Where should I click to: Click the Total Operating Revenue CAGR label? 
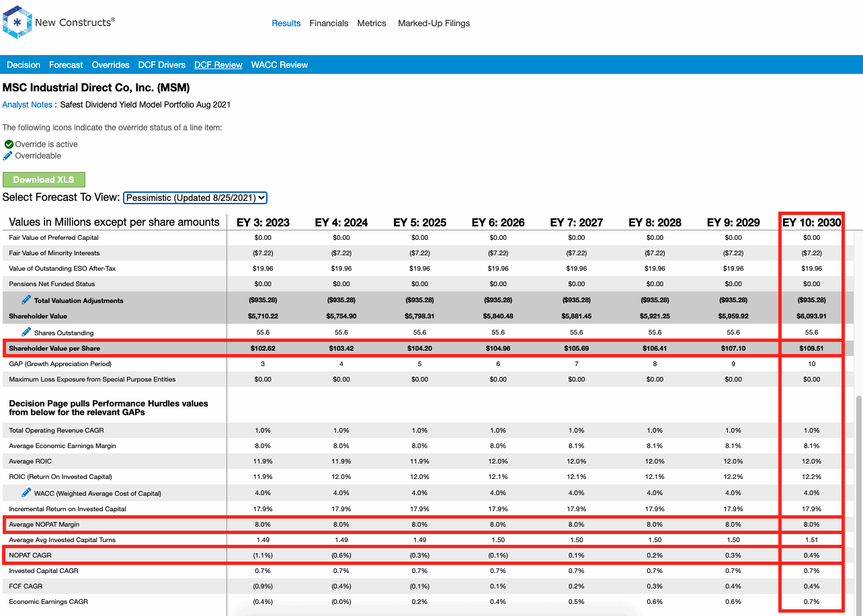coord(56,430)
